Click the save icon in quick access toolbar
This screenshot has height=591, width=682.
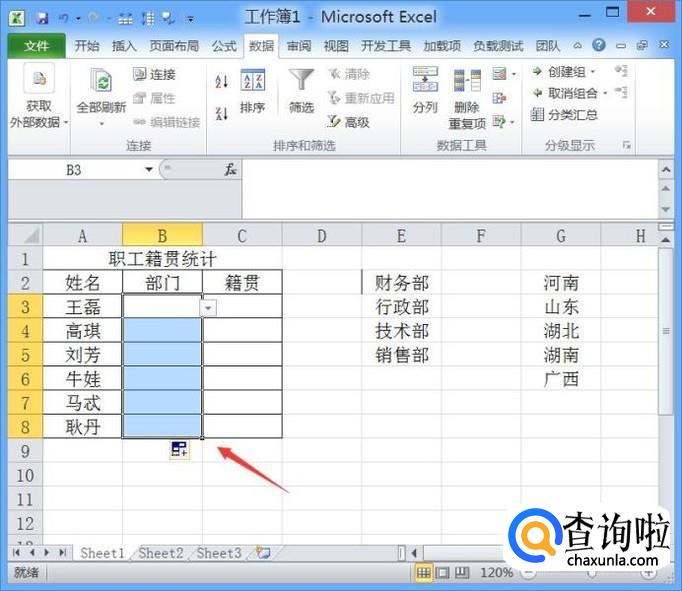[x=43, y=18]
